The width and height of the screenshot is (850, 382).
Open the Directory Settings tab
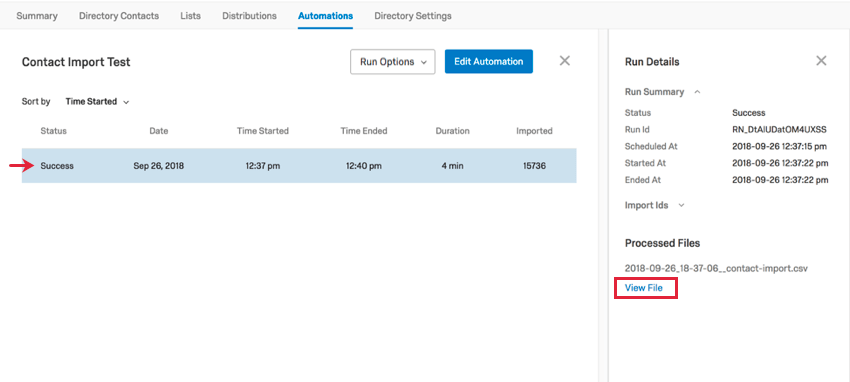413,16
